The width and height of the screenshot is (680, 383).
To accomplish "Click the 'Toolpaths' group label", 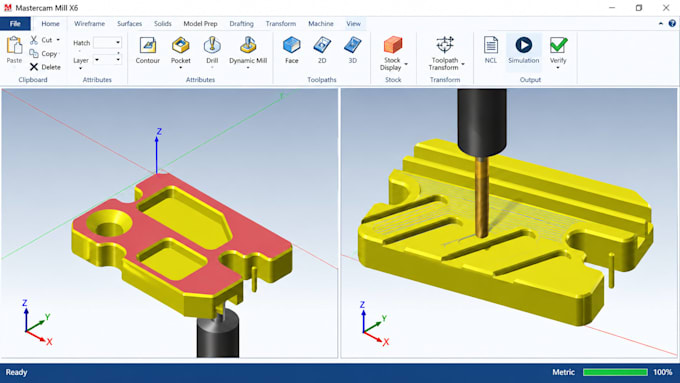I will 322,80.
